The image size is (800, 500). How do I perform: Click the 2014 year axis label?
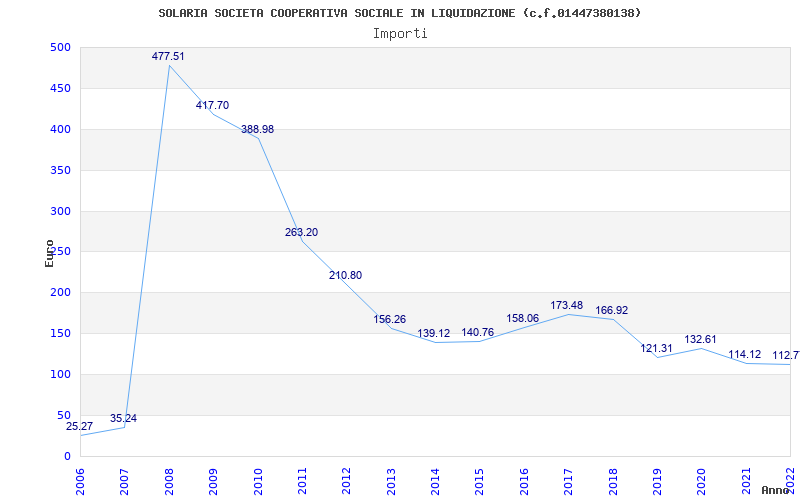coord(435,481)
